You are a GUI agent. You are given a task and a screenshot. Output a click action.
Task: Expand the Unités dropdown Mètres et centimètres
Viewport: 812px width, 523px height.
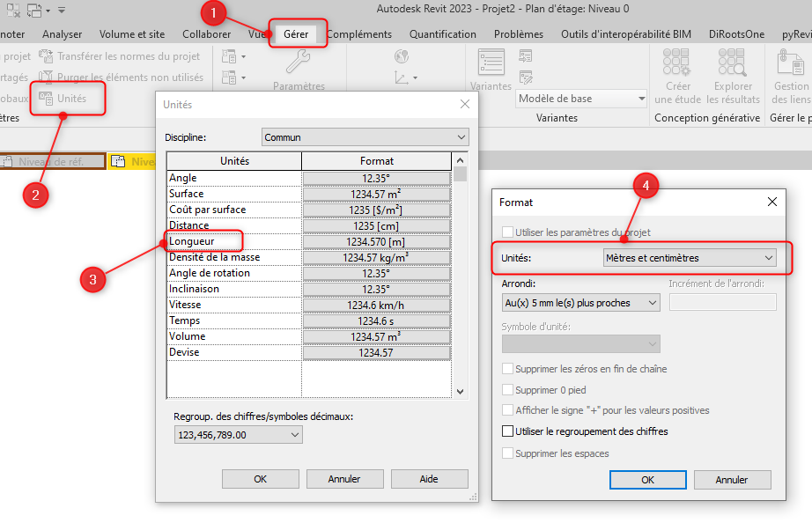(x=689, y=258)
